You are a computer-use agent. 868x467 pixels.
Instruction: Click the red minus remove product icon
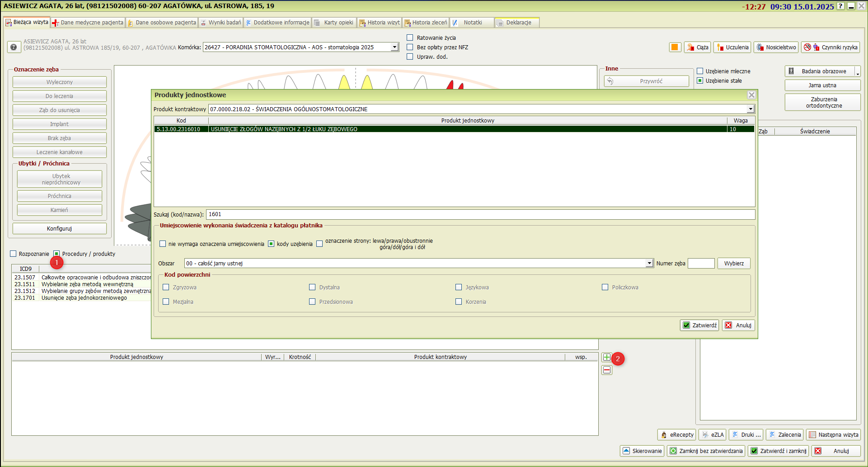tap(606, 370)
